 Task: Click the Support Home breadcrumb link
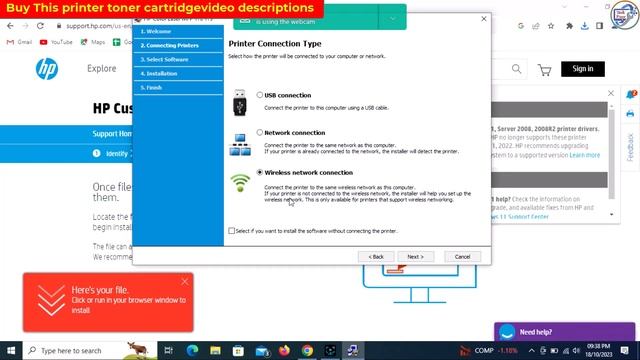112,134
